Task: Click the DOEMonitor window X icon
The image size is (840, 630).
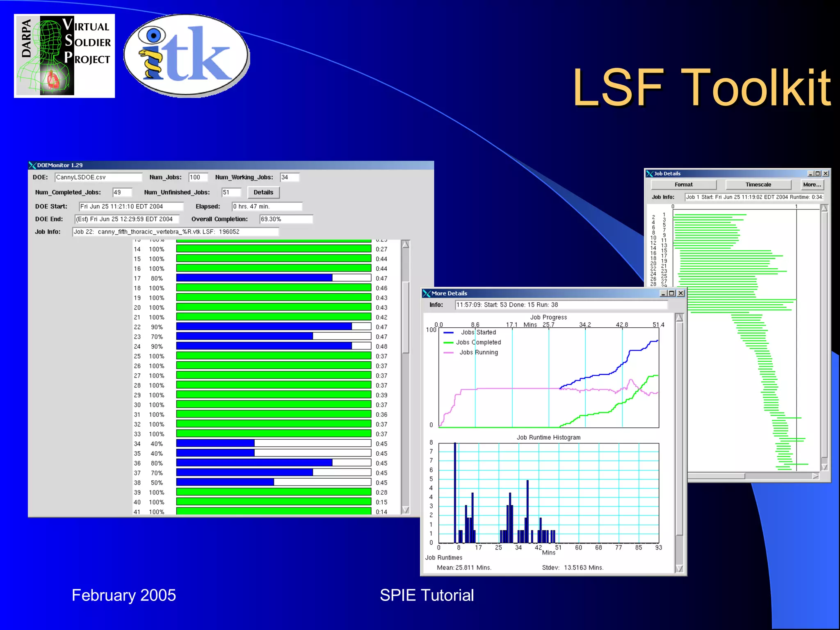Action: (x=32, y=165)
